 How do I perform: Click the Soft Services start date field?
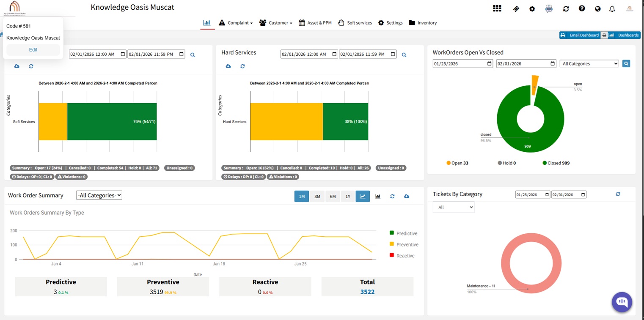pyautogui.click(x=94, y=54)
